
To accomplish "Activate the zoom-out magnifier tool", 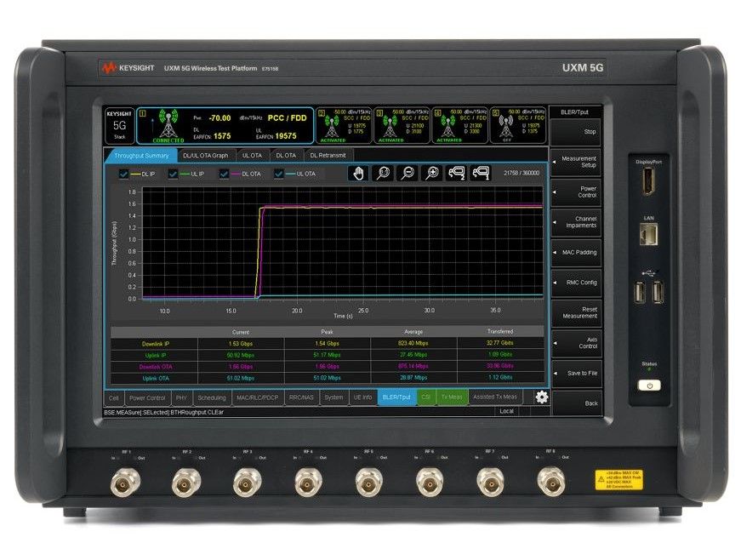I will click(x=407, y=174).
